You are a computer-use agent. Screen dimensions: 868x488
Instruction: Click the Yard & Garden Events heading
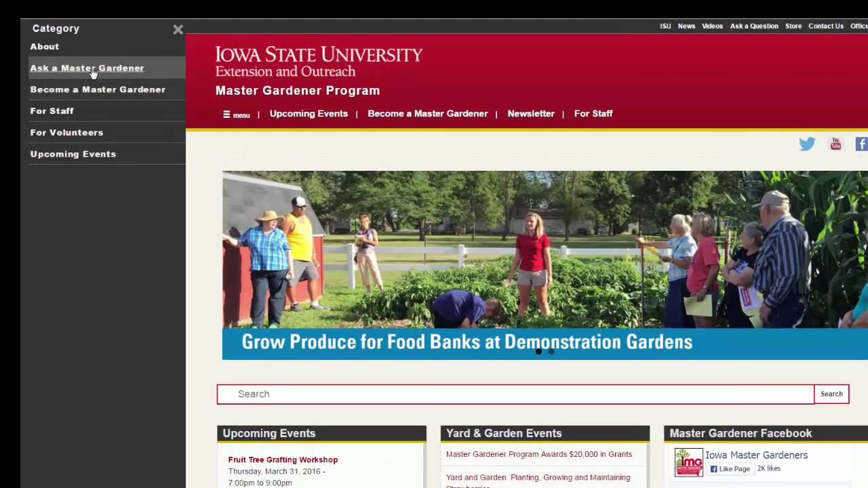click(504, 434)
